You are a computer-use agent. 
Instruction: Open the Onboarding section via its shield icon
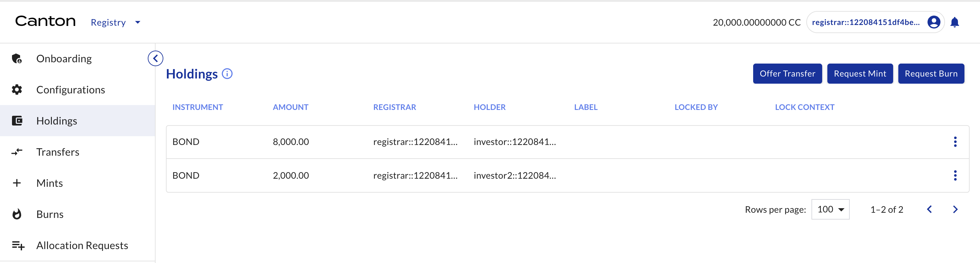17,58
